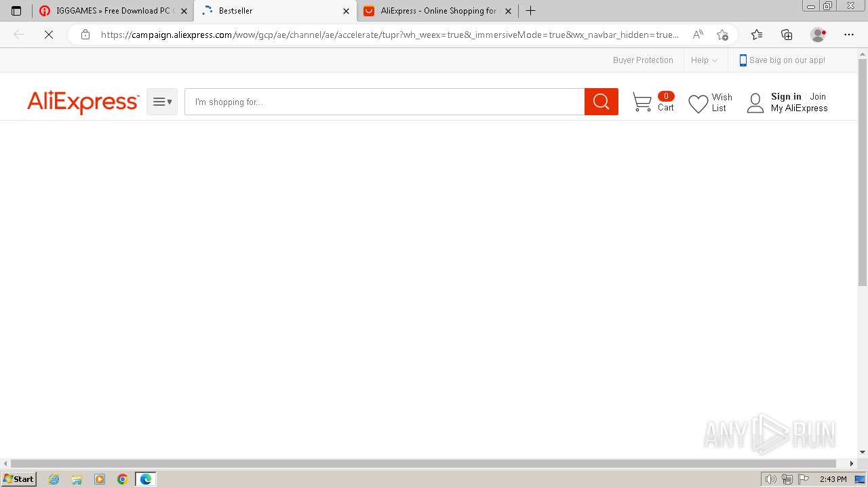Image resolution: width=868 pixels, height=488 pixels.
Task: Click Save big on our app link
Action: tap(782, 60)
